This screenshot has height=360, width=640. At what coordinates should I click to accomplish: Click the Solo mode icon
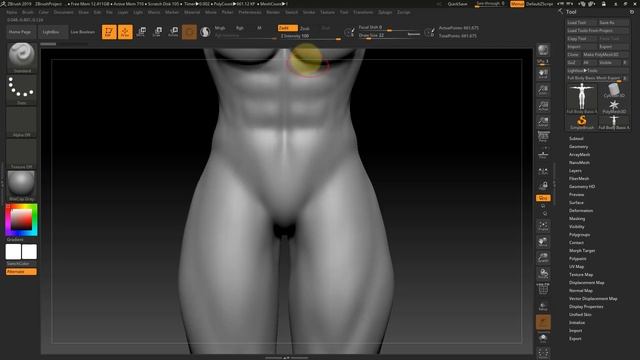point(543,339)
